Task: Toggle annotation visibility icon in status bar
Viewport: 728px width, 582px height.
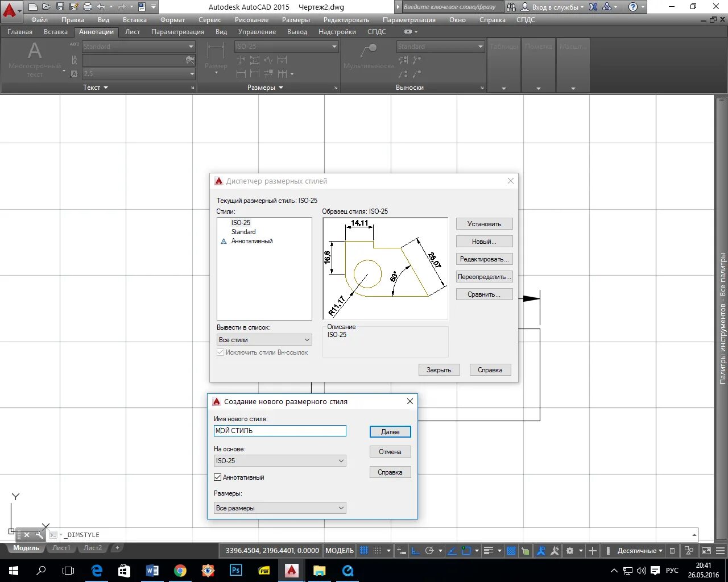Action: pos(541,550)
